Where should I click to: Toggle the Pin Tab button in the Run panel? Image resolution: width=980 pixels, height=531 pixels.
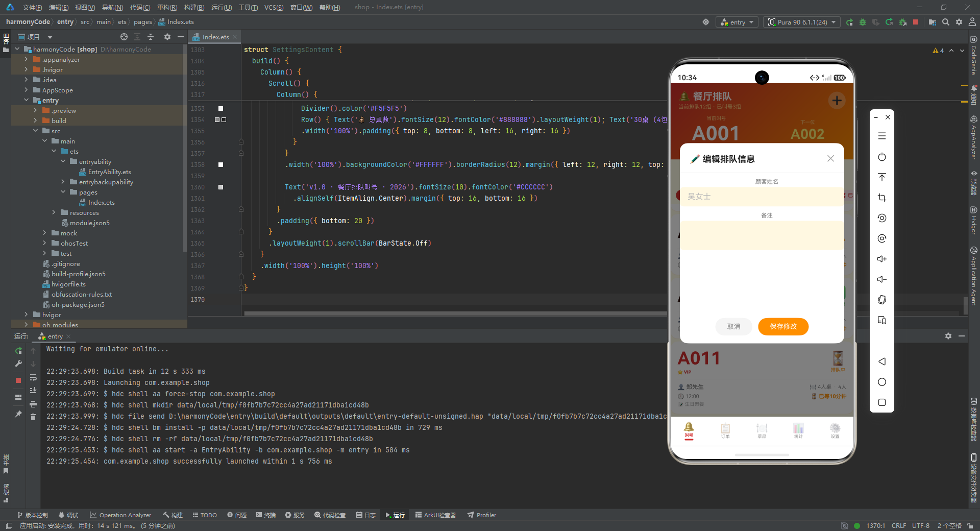(x=18, y=414)
